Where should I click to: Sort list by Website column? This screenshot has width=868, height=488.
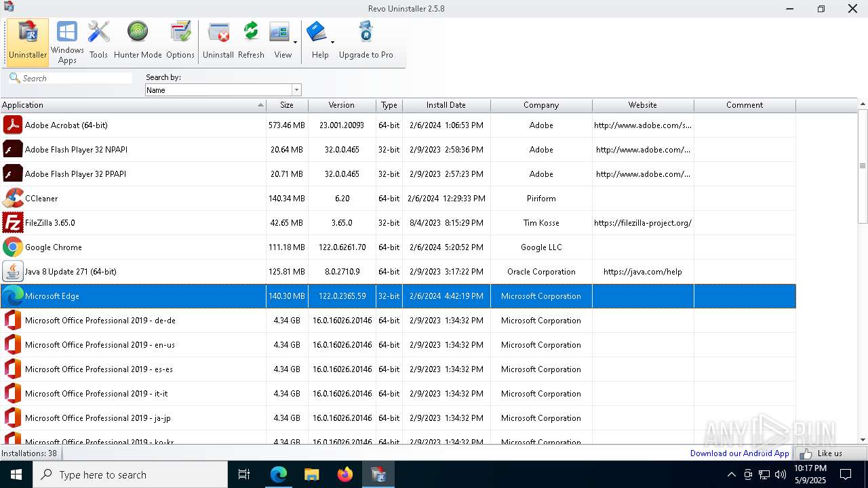[x=643, y=105]
